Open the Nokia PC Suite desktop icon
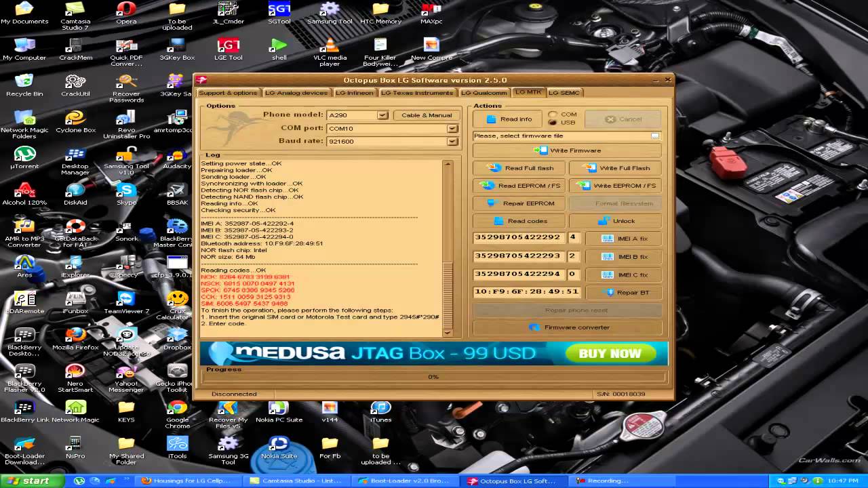868x488 pixels. coord(279,411)
